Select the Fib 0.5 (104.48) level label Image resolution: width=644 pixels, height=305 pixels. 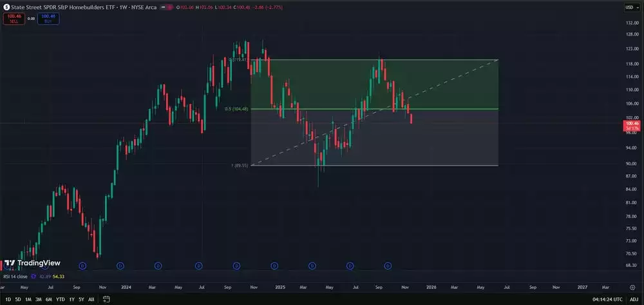point(236,110)
